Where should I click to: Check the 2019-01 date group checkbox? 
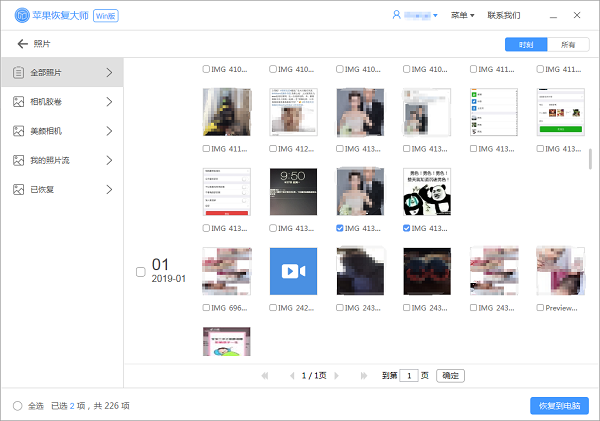tap(141, 272)
